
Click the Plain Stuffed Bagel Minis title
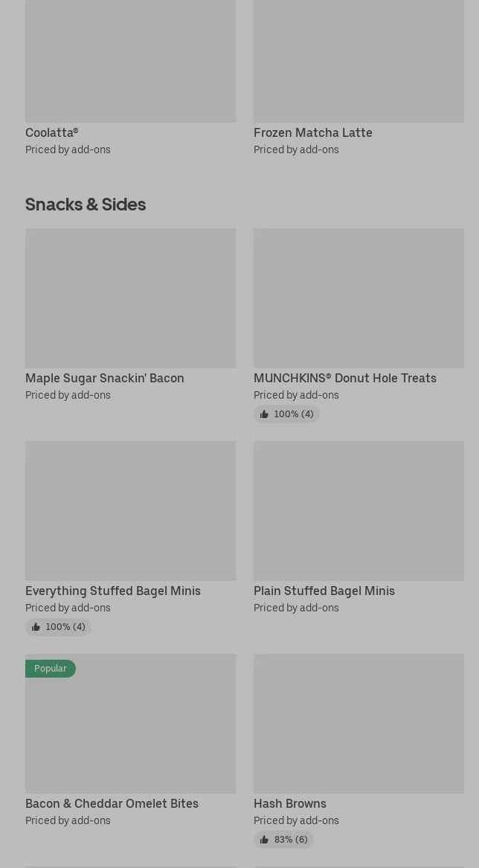tap(324, 591)
